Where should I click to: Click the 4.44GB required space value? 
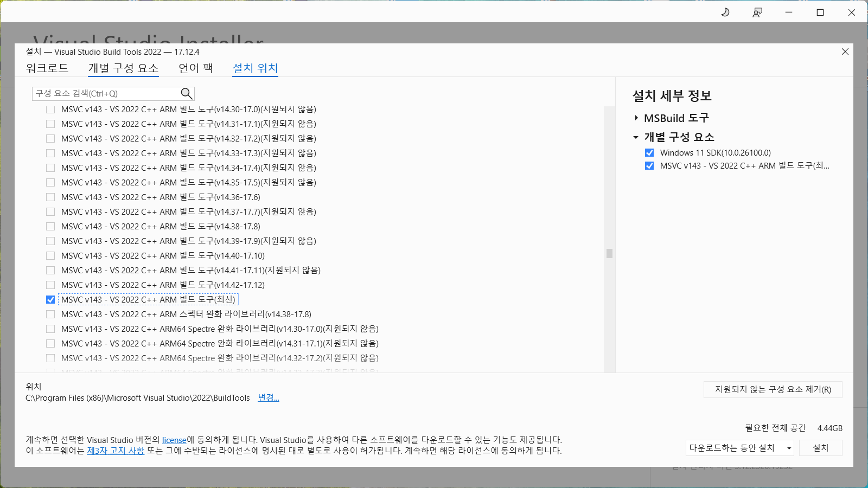(x=830, y=428)
